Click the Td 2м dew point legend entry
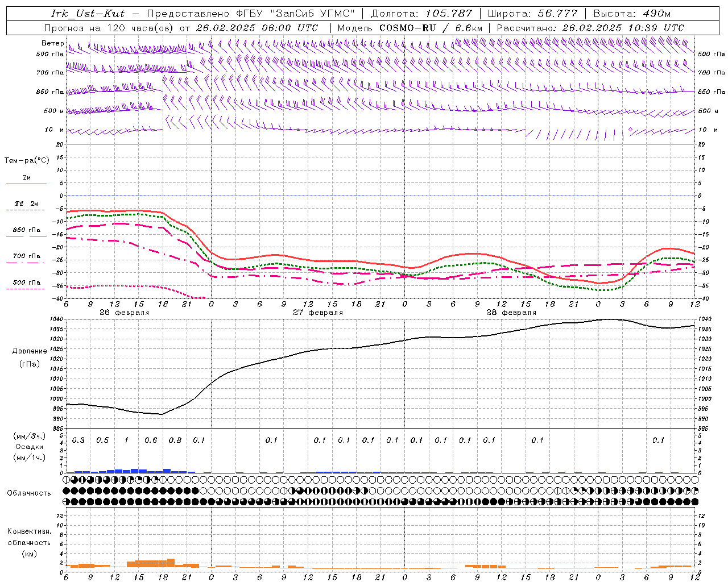Image resolution: width=728 pixels, height=582 pixels. click(x=26, y=203)
